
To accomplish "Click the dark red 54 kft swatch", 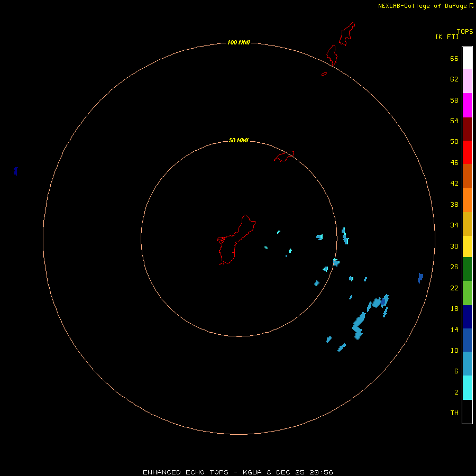I will (x=467, y=129).
